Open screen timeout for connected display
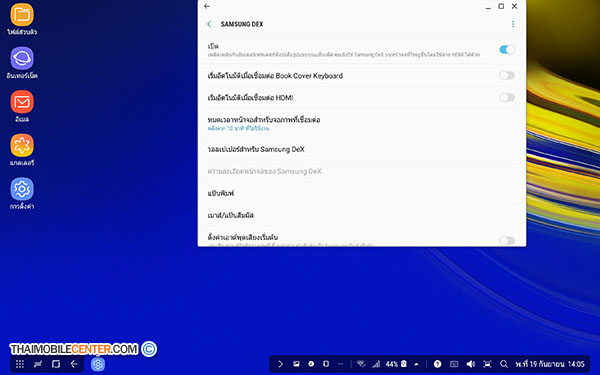This screenshot has width=600, height=375. (362, 123)
